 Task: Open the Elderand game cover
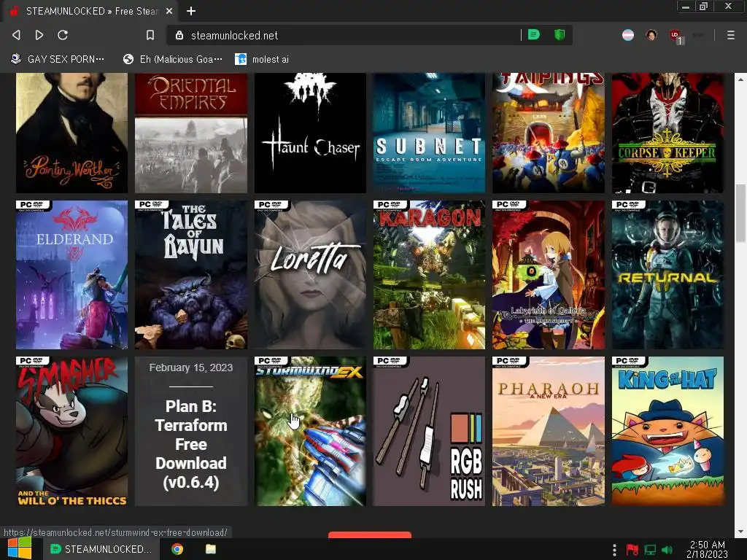pos(72,275)
